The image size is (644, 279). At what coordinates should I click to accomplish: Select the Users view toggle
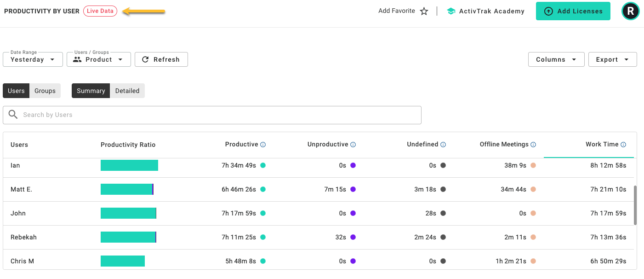[x=16, y=91]
